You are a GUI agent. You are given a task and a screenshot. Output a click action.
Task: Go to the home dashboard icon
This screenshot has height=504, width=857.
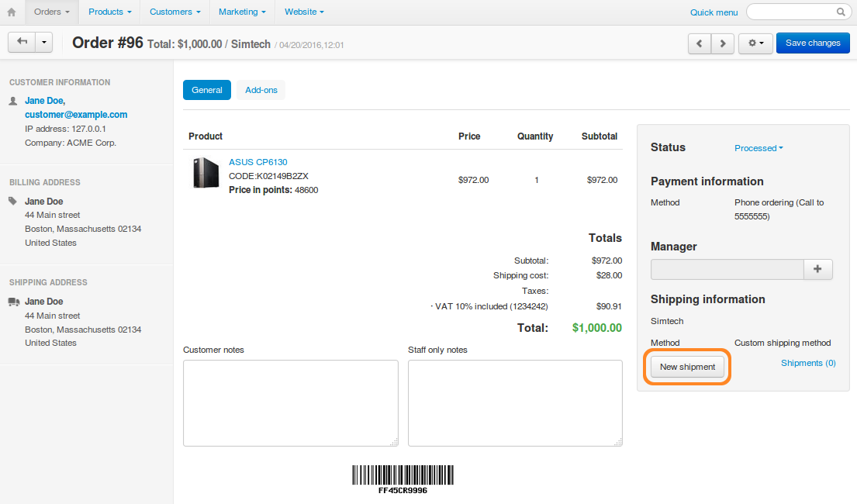point(12,12)
